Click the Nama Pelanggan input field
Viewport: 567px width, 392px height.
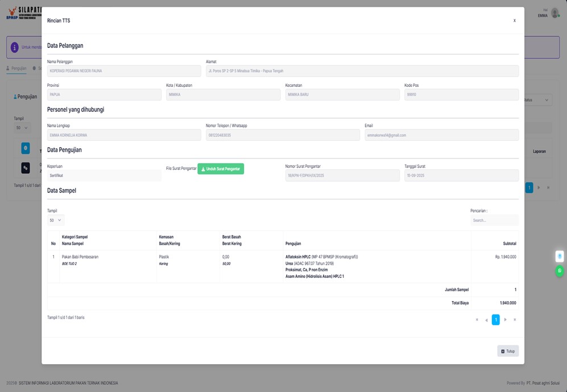pyautogui.click(x=124, y=71)
